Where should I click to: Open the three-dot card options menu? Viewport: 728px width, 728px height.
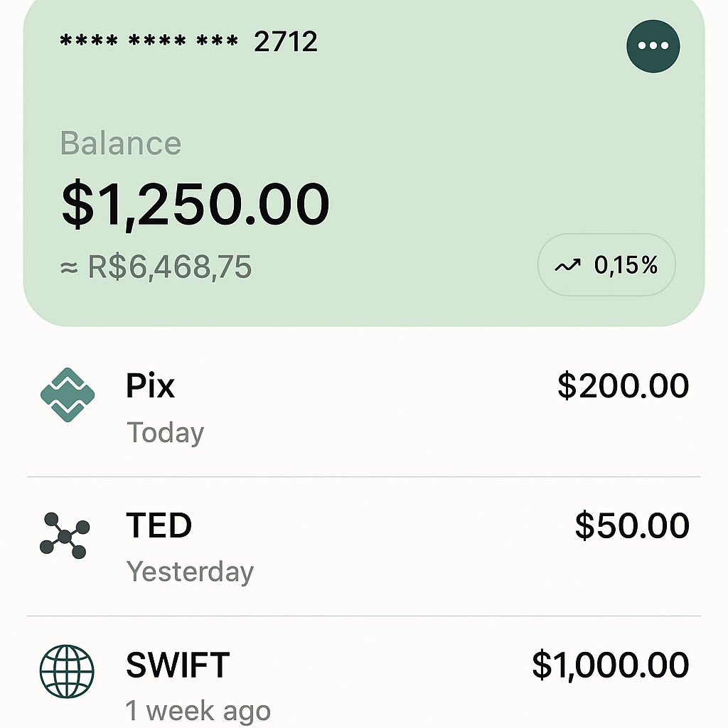[653, 45]
